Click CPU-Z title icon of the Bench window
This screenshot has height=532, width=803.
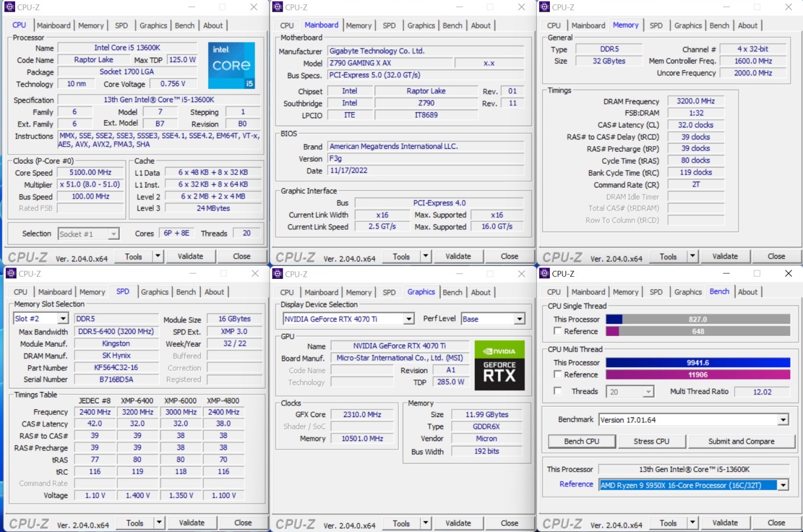click(x=544, y=273)
